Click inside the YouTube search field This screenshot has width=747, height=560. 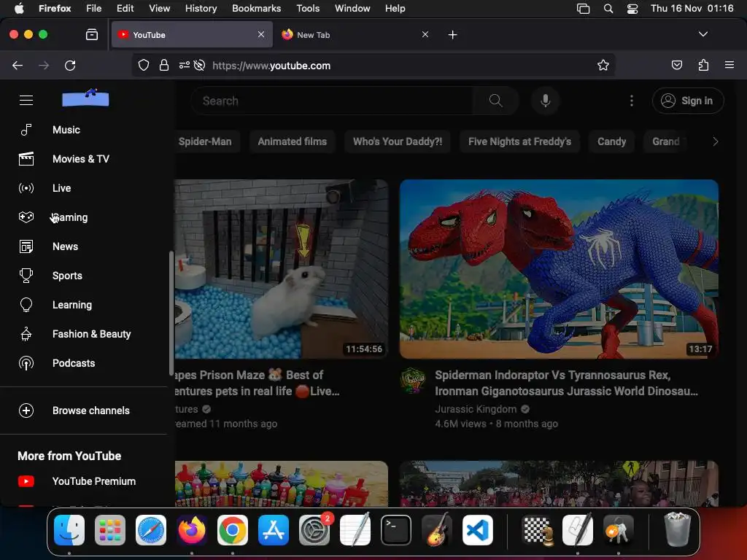(x=333, y=101)
